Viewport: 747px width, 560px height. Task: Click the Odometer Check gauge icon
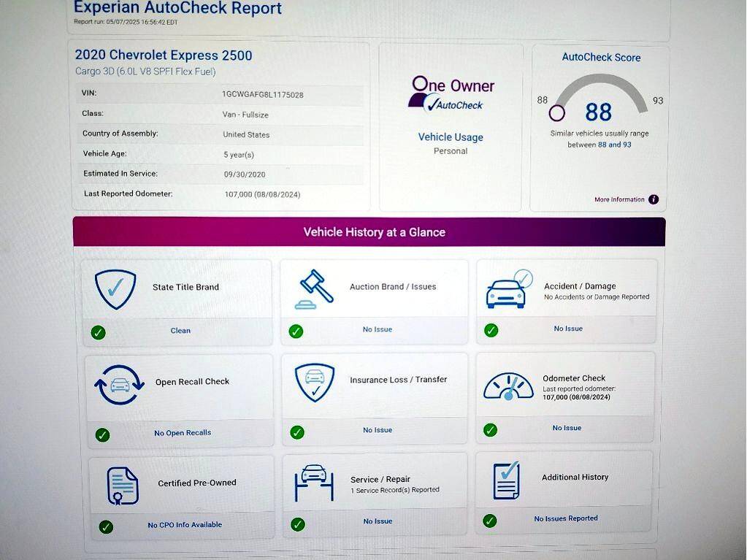[x=508, y=387]
